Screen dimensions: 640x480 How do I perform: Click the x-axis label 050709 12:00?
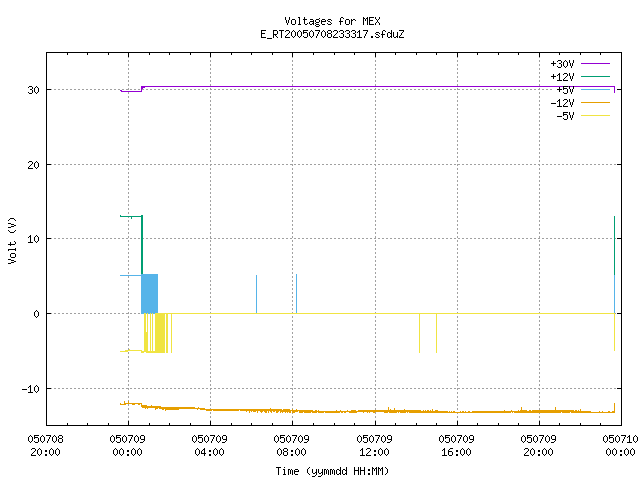pyautogui.click(x=375, y=446)
